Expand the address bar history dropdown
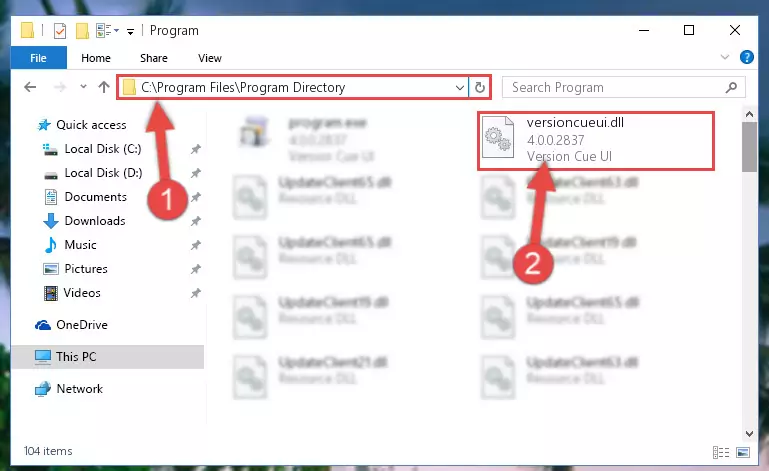This screenshot has width=769, height=471. tap(460, 88)
